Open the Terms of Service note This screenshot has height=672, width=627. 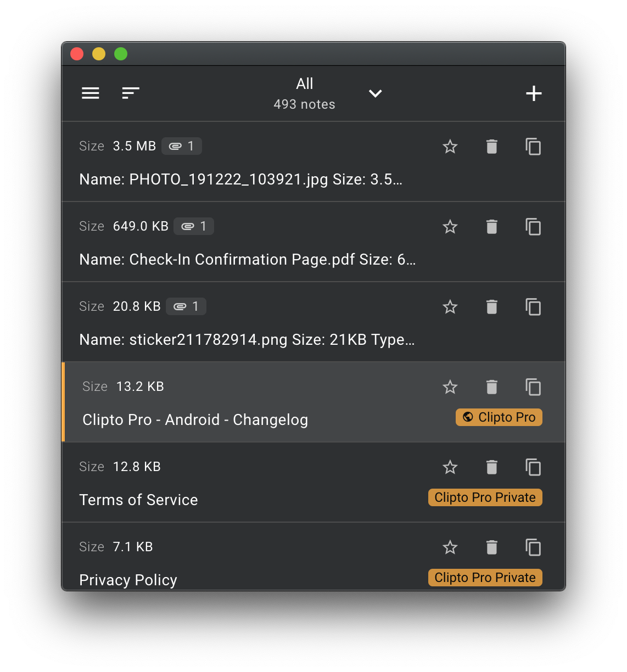(138, 500)
